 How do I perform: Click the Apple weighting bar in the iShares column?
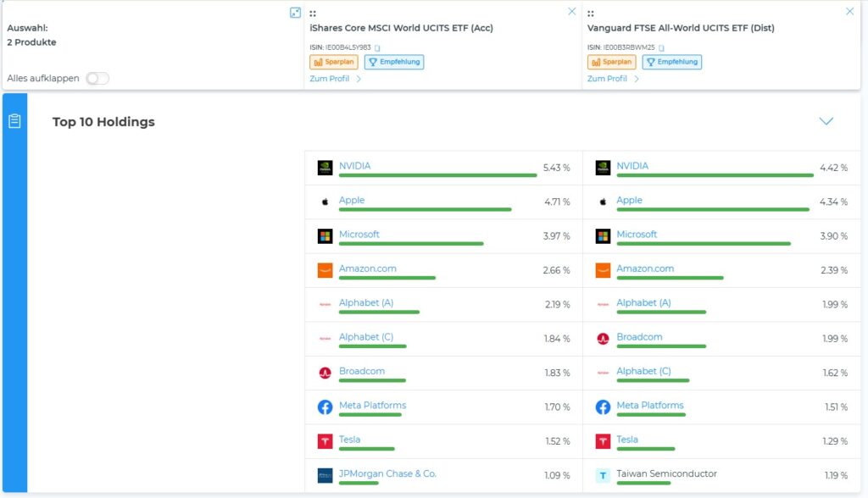tap(425, 209)
